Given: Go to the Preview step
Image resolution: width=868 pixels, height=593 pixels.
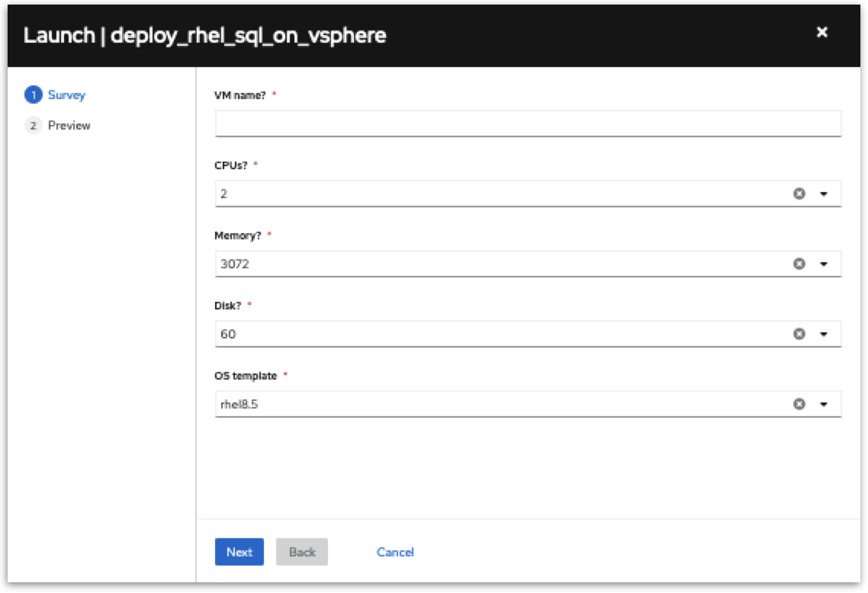Looking at the screenshot, I should point(69,126).
